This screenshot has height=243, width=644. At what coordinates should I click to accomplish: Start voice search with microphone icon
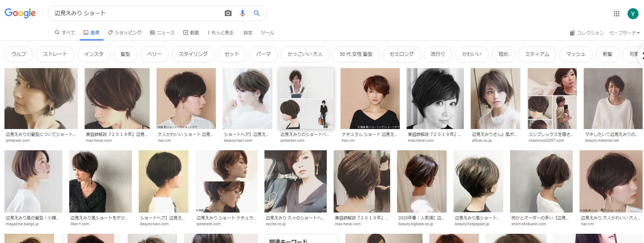click(243, 13)
